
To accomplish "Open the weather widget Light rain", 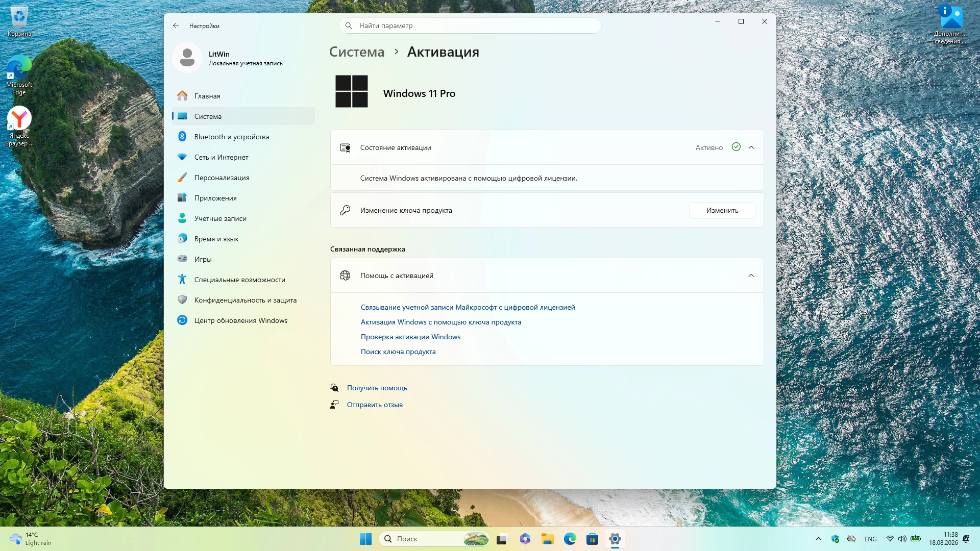I will pos(31,539).
